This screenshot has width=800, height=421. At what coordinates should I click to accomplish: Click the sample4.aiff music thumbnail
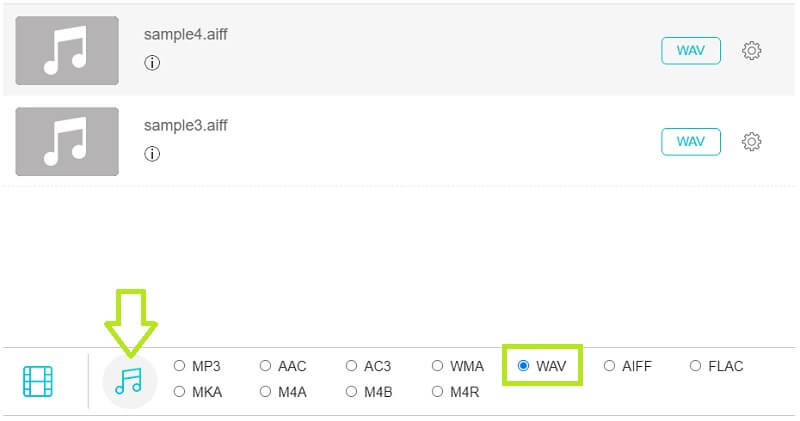(x=67, y=50)
